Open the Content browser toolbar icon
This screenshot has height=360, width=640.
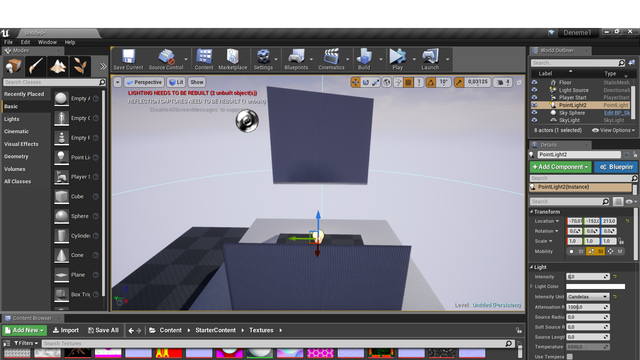(x=204, y=60)
